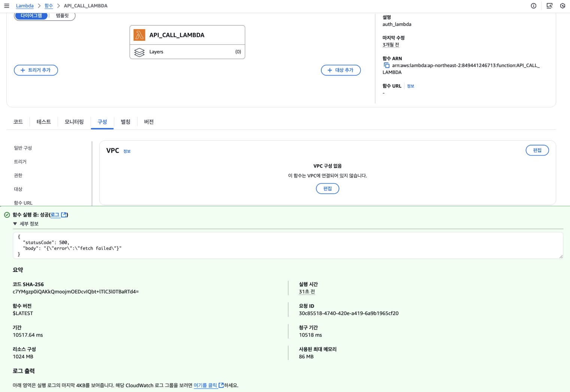Viewport: 570px width, 392px height.
Task: Click the 31초 전 execution time value
Action: (307, 292)
